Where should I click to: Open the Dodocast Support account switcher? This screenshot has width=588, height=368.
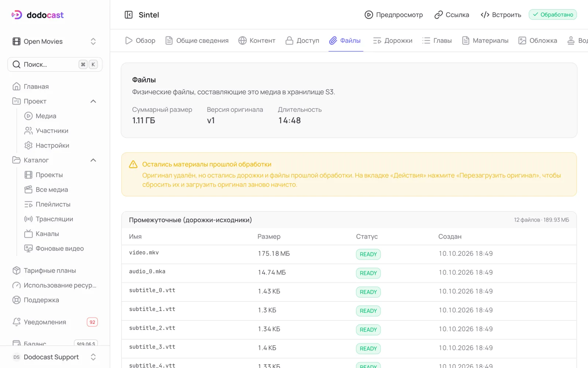point(55,357)
